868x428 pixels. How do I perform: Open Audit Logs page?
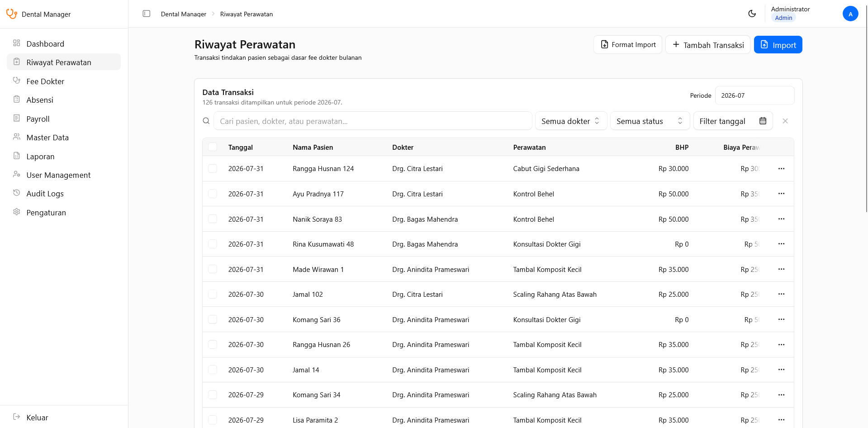point(64,193)
